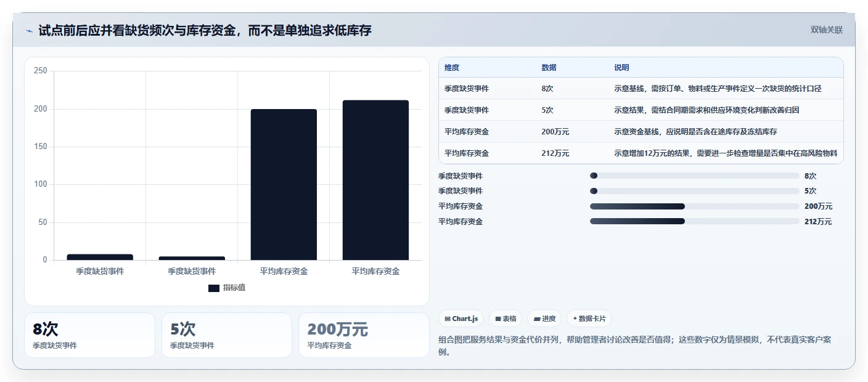Select the 说明 column header
The height and width of the screenshot is (382, 868).
pos(621,68)
